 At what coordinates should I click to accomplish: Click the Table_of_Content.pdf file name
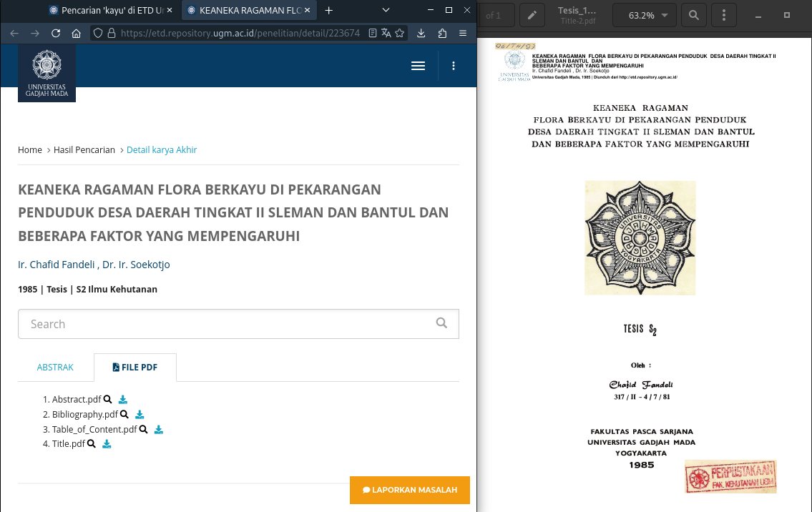tap(94, 429)
